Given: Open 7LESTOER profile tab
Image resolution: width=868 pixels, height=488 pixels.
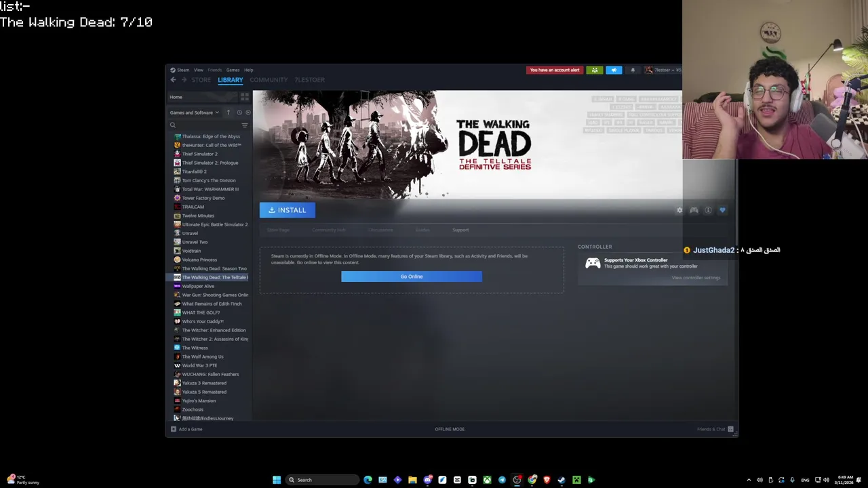Looking at the screenshot, I should click(309, 80).
